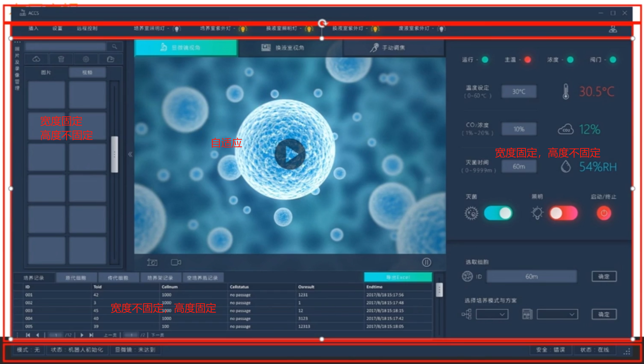
Task: Click 确定 next to cell ID field
Action: pyautogui.click(x=604, y=277)
